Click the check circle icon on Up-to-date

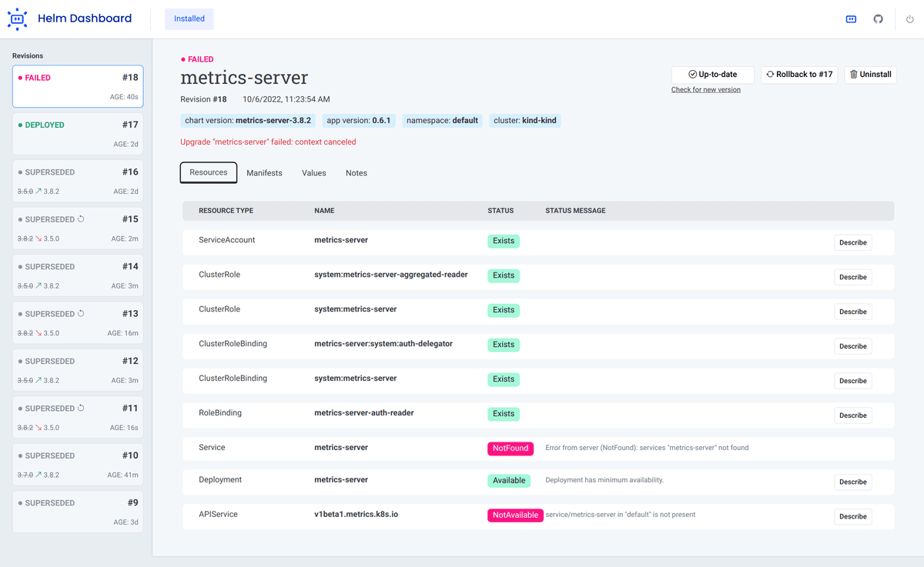pyautogui.click(x=692, y=75)
